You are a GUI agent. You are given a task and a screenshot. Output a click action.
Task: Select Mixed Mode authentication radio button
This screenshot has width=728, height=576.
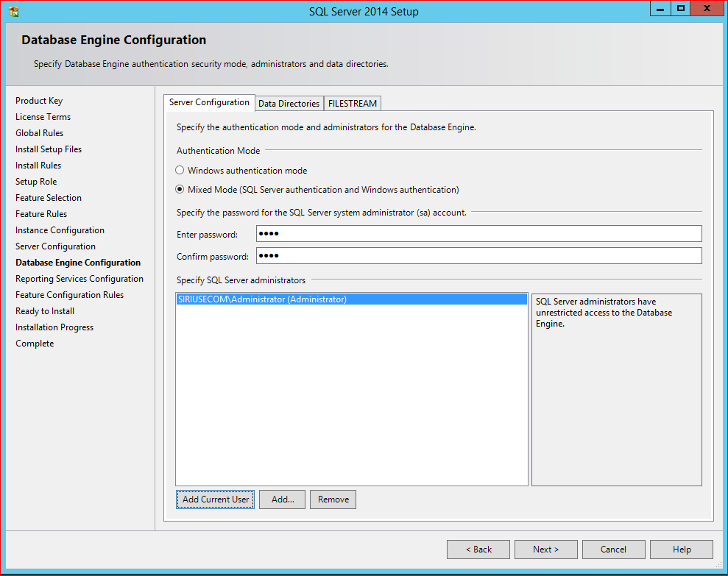[180, 190]
